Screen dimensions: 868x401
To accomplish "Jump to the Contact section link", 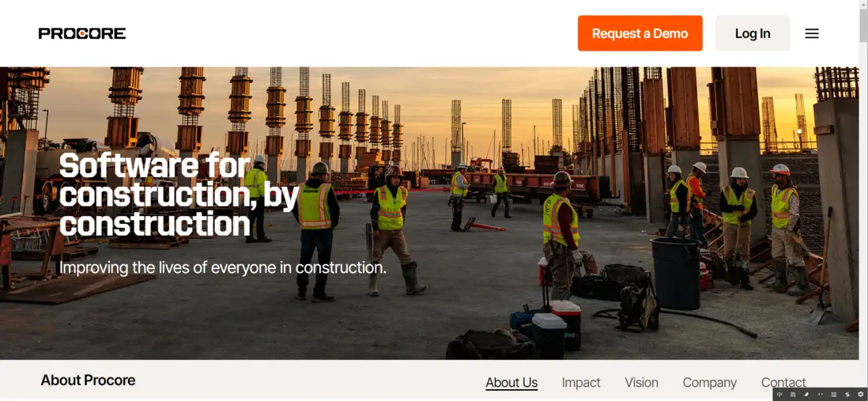I will pyautogui.click(x=783, y=382).
